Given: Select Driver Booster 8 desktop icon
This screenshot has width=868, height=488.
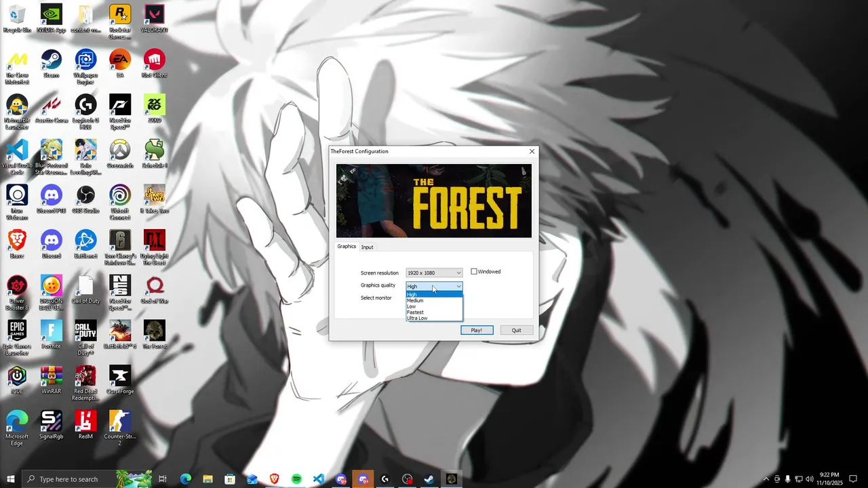Looking at the screenshot, I should [x=17, y=293].
